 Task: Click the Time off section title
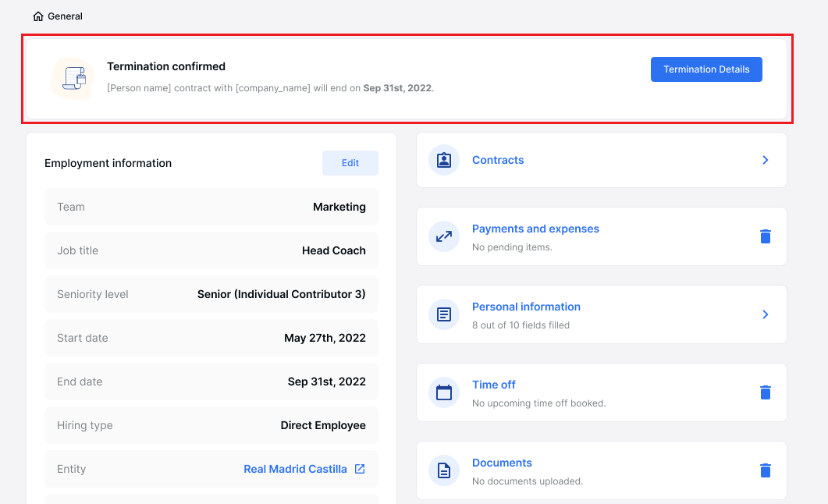pos(493,385)
